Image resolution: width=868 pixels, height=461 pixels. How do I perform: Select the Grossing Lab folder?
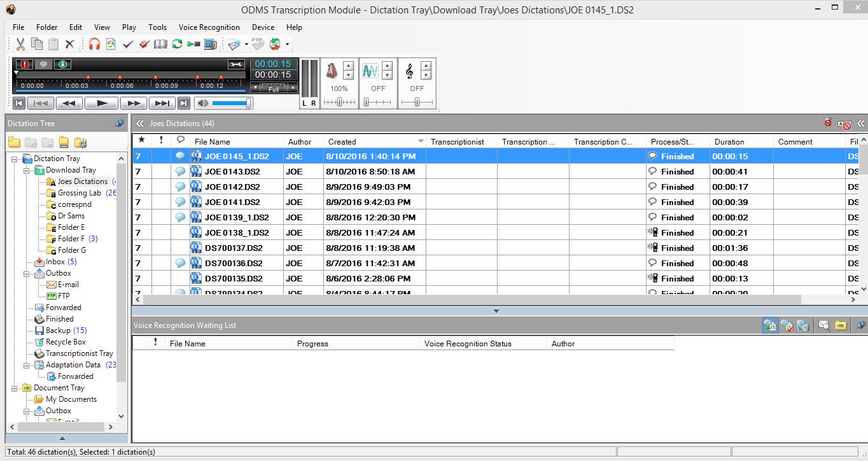coord(80,193)
